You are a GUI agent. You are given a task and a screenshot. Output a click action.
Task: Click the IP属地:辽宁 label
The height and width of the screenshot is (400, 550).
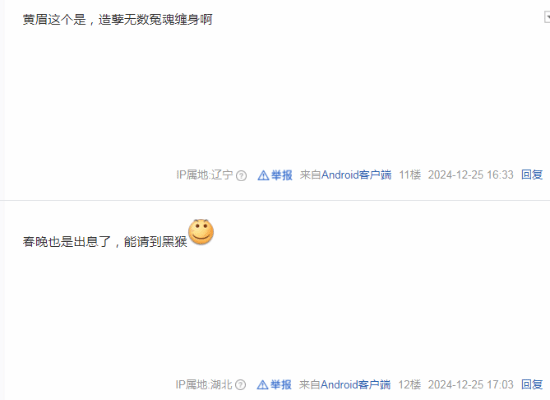pos(204,175)
